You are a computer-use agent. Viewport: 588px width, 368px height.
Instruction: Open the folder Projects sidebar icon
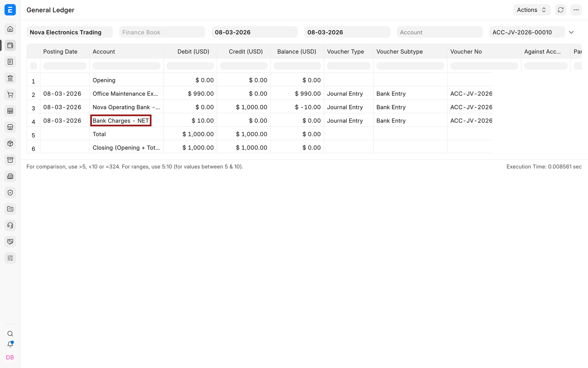coord(10,209)
